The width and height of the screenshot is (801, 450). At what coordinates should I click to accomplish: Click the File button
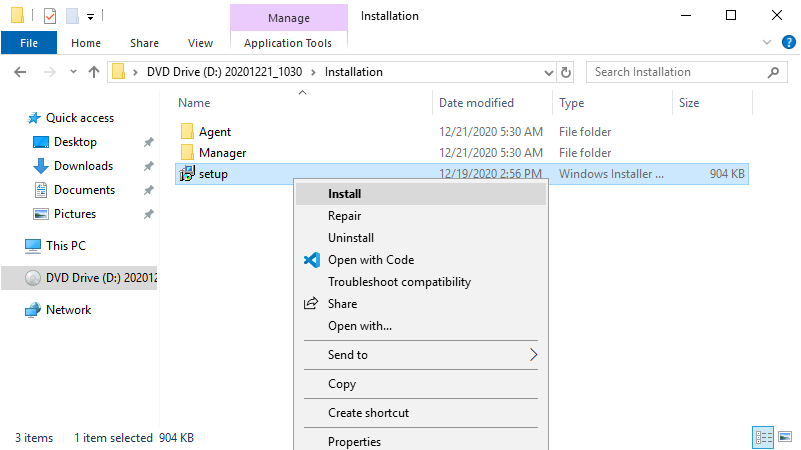click(29, 43)
